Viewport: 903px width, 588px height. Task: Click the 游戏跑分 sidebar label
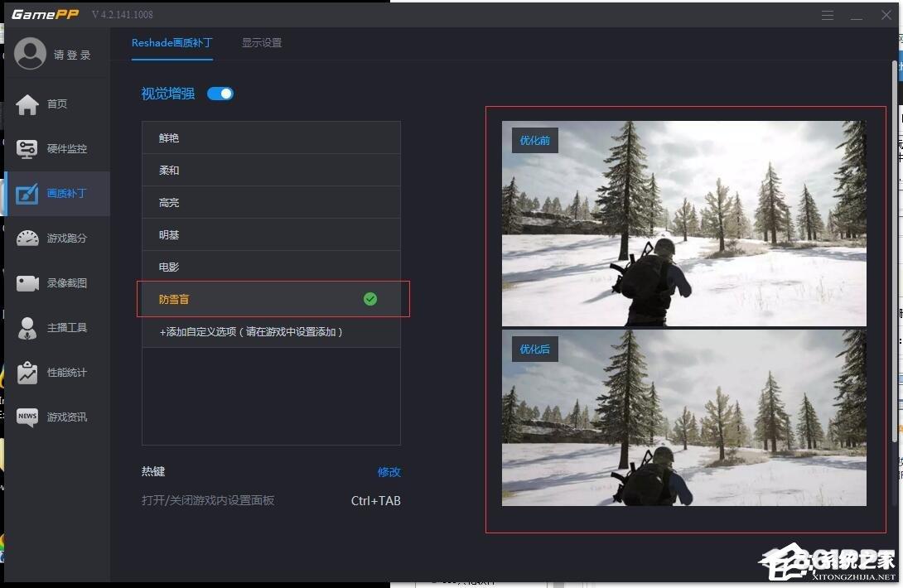pos(67,238)
